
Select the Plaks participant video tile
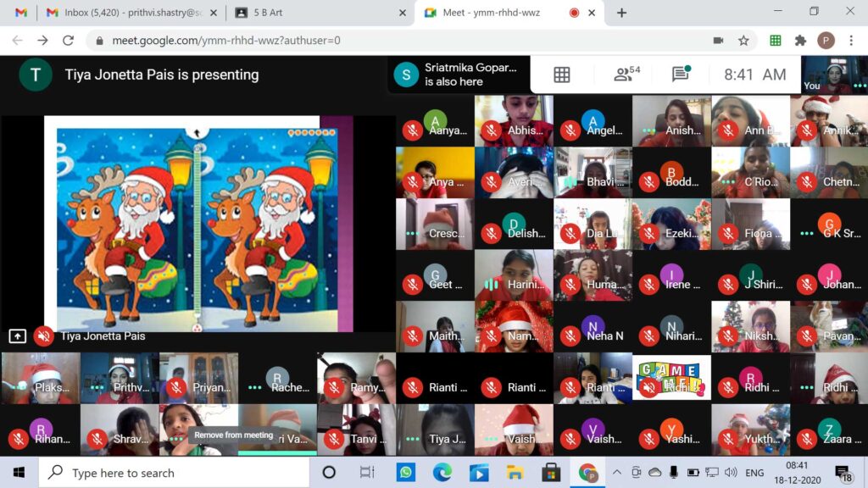[x=41, y=379]
